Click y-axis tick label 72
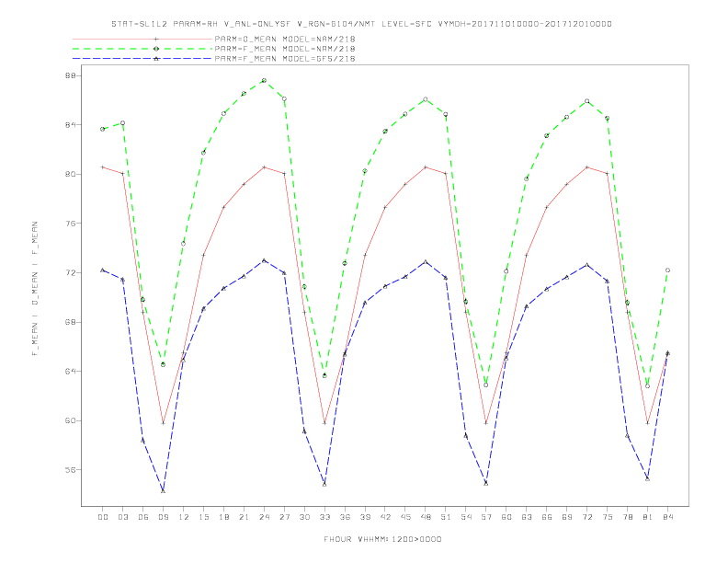The height and width of the screenshot is (563, 728). 71,272
